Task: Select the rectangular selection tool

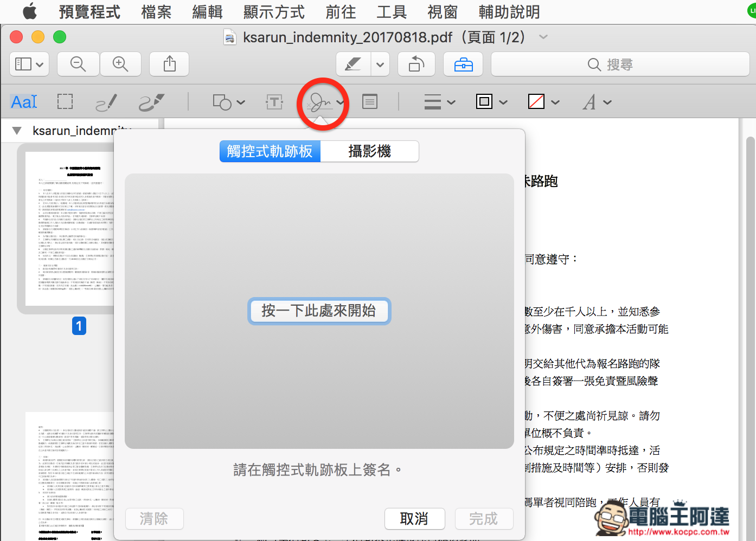Action: pyautogui.click(x=65, y=102)
